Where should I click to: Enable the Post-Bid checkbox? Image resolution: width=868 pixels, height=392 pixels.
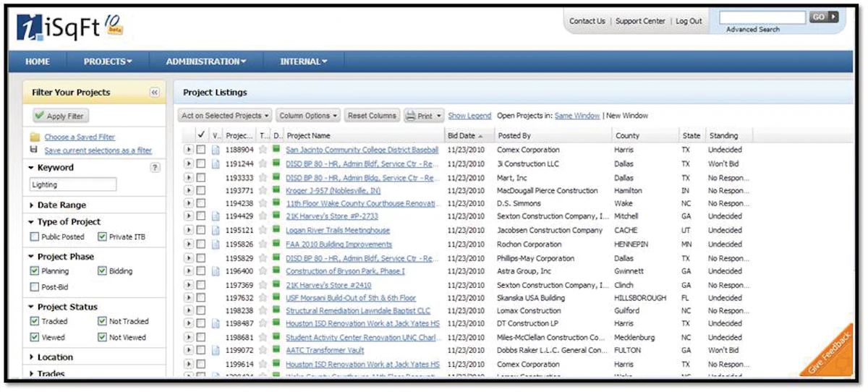click(35, 287)
